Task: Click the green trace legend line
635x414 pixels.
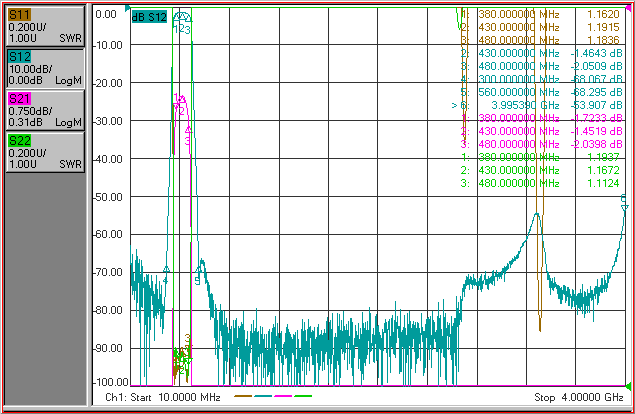Action: tap(303, 396)
